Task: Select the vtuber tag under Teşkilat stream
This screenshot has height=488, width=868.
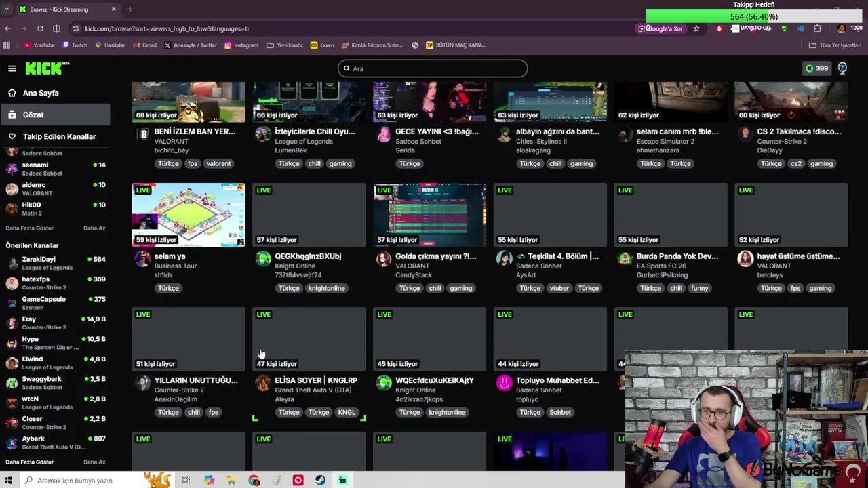Action: (559, 288)
